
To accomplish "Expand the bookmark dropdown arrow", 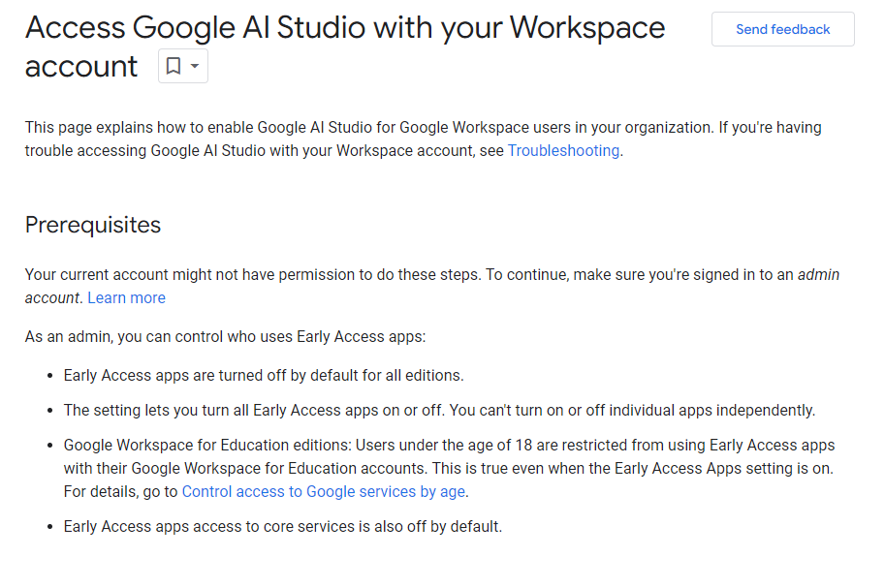I will click(195, 66).
